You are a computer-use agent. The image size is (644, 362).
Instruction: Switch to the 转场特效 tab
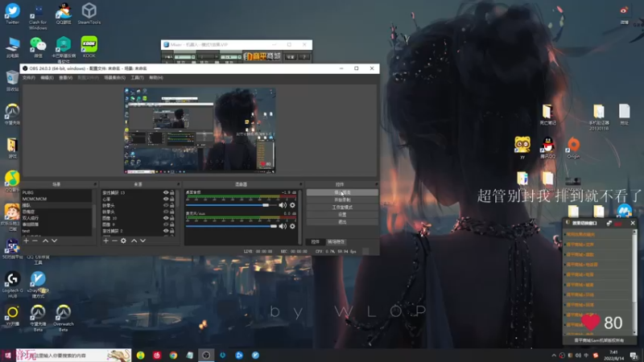click(336, 242)
